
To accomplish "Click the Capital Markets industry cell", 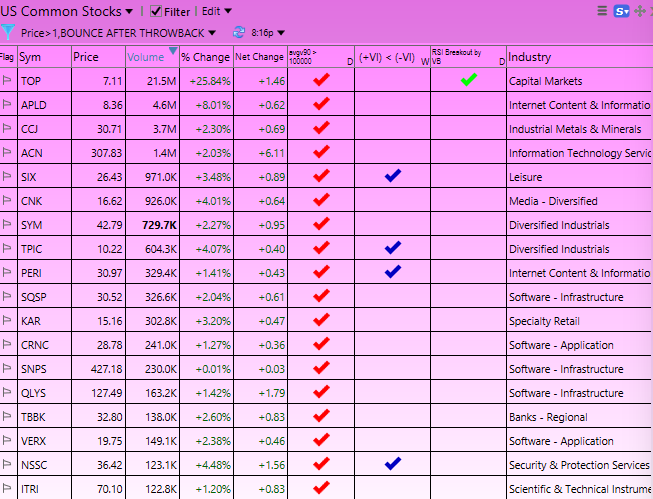I will pos(580,81).
